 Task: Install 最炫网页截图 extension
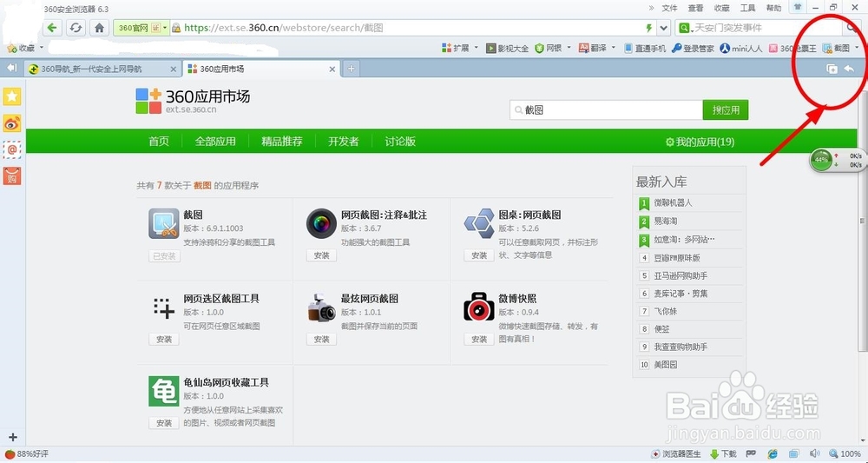322,339
